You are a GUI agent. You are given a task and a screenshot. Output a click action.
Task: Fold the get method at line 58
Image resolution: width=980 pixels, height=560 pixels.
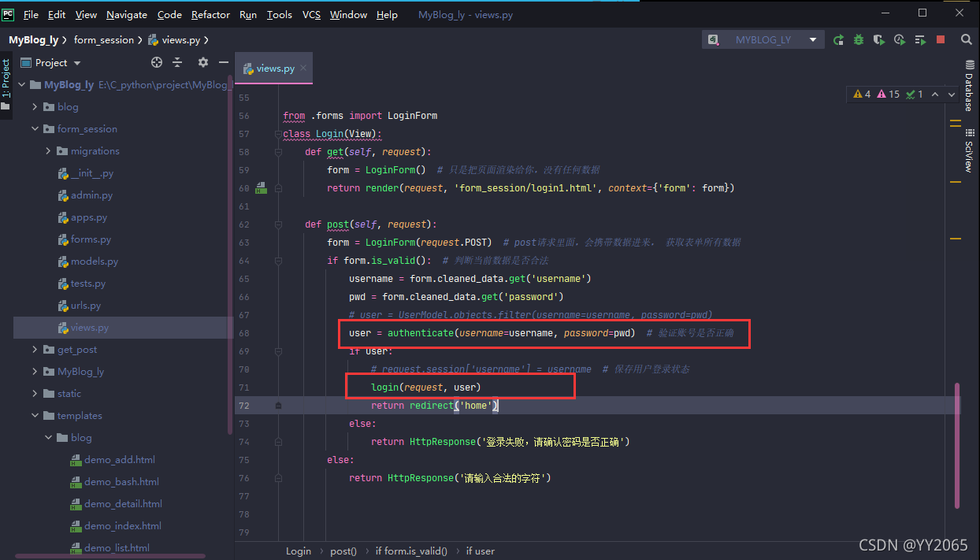point(278,152)
